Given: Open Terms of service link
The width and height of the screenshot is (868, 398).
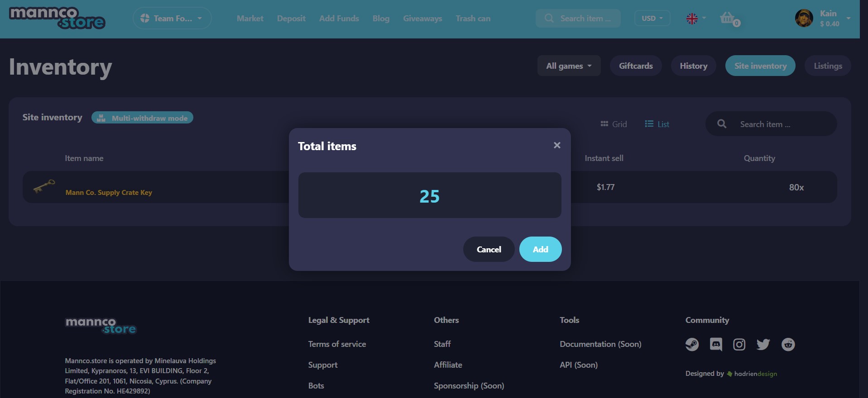Looking at the screenshot, I should pos(337,344).
